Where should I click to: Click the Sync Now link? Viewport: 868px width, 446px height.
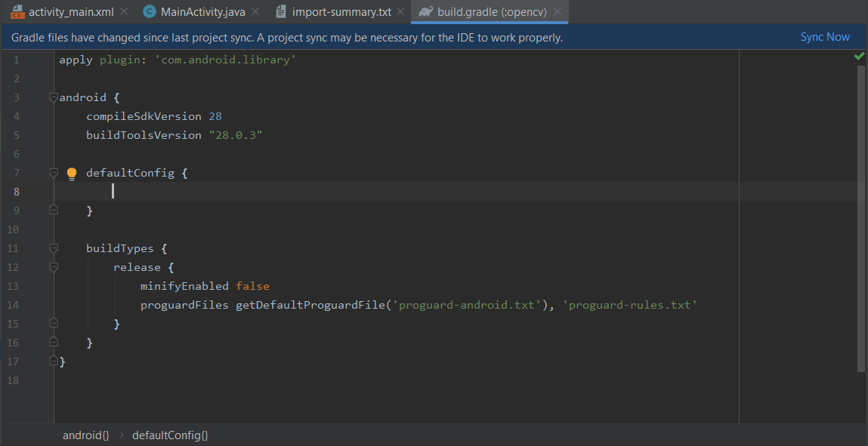(825, 37)
